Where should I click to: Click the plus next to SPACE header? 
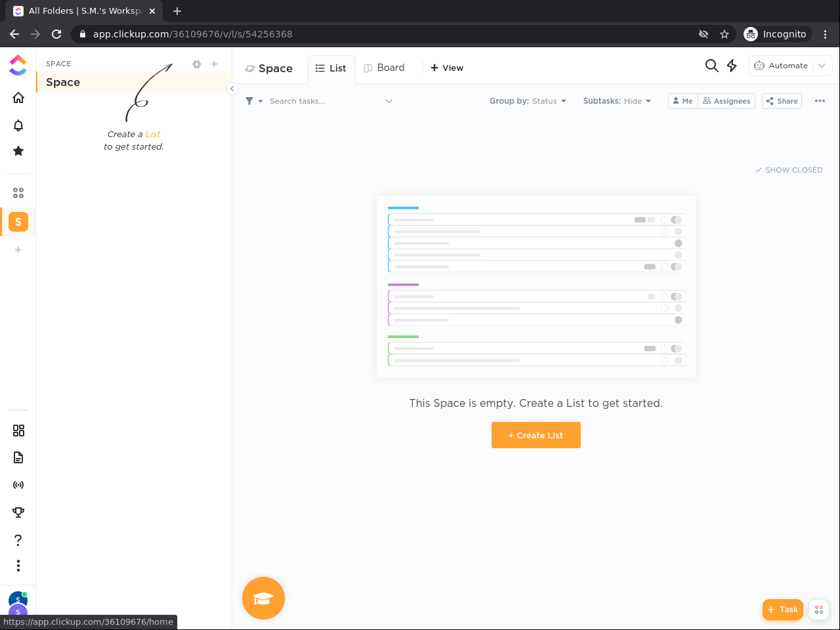tap(214, 64)
